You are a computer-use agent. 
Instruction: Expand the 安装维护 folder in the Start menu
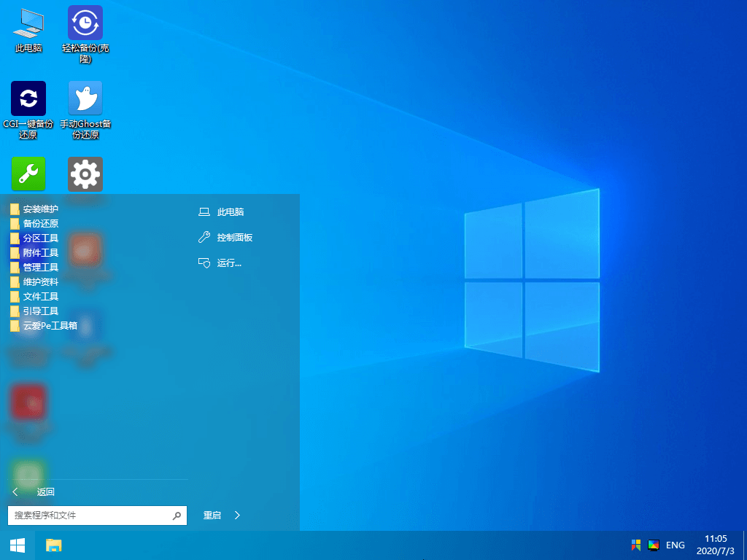point(40,209)
